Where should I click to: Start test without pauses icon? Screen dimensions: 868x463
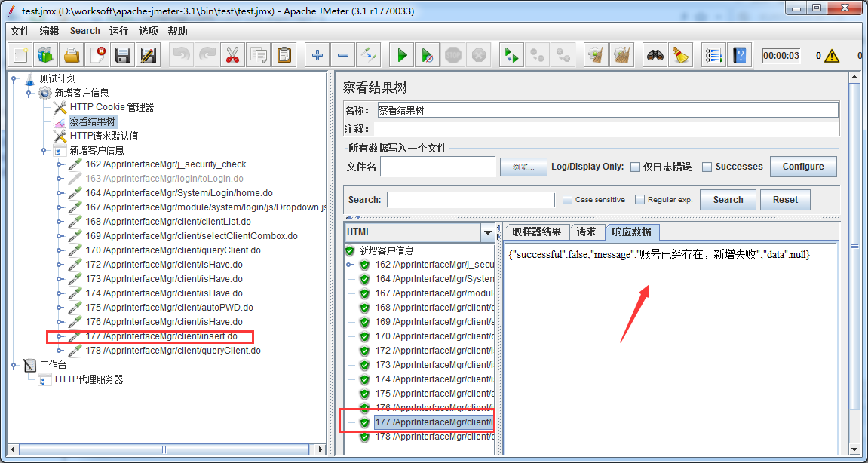click(427, 55)
